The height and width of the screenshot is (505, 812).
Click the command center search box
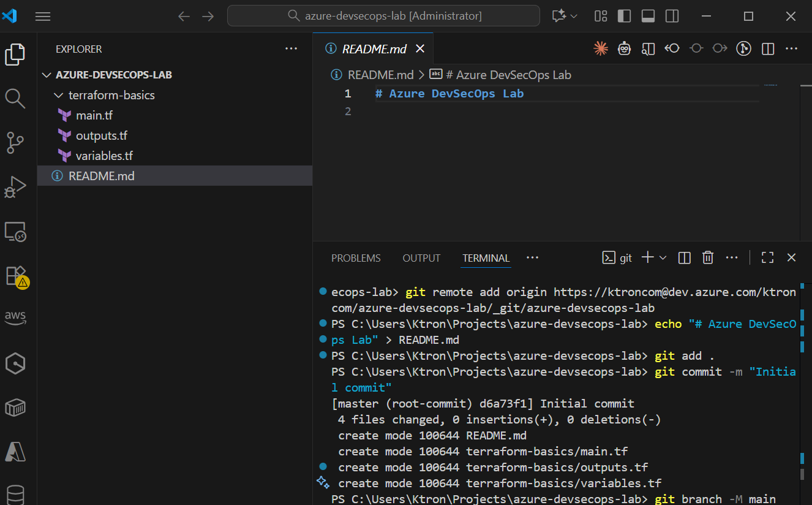coord(383,16)
